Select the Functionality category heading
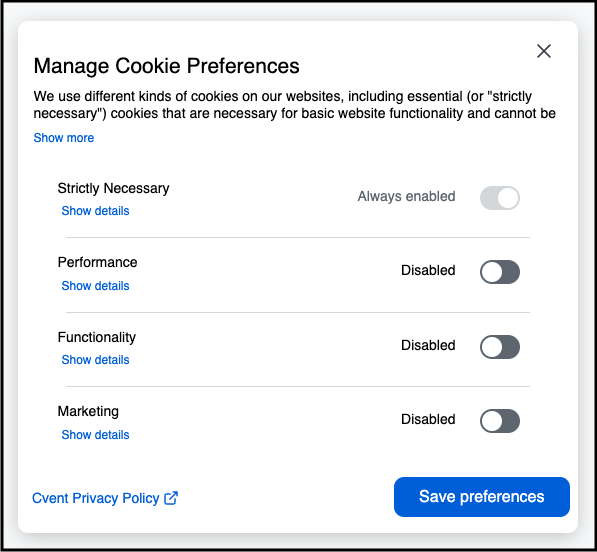597x552 pixels. [97, 337]
